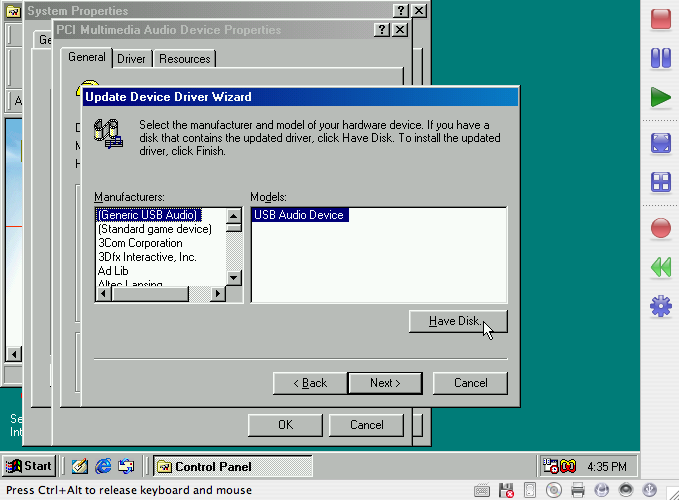Close the System Properties window
The height and width of the screenshot is (500, 679).
pyautogui.click(x=419, y=10)
